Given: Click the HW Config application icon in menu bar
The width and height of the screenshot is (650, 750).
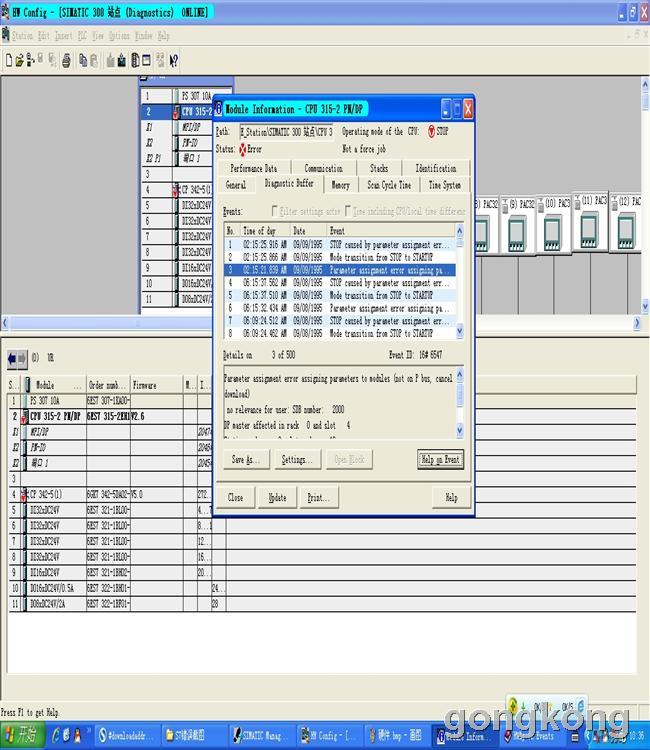Looking at the screenshot, I should coord(6,35).
